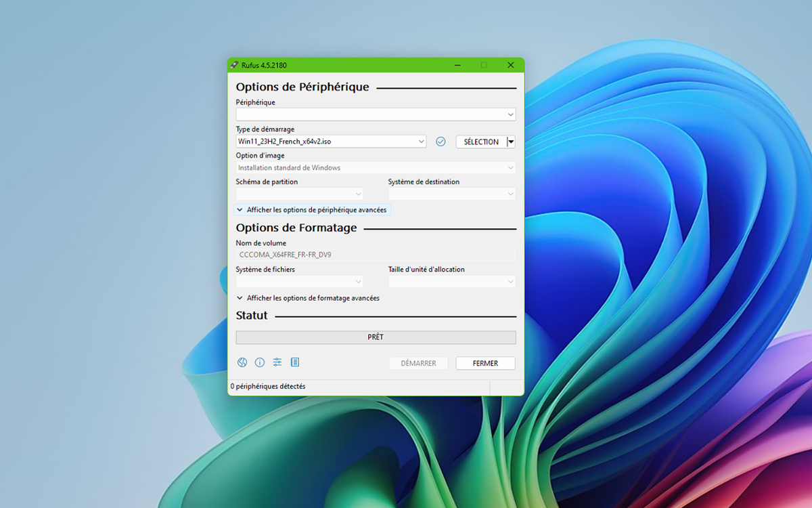Open the Système de fichiers dropdown

tap(300, 282)
